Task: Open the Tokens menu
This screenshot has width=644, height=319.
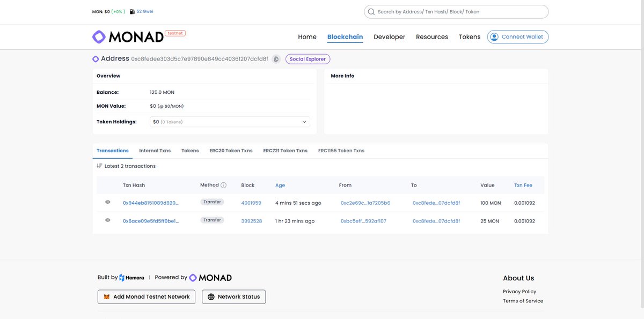Action: 470,37
